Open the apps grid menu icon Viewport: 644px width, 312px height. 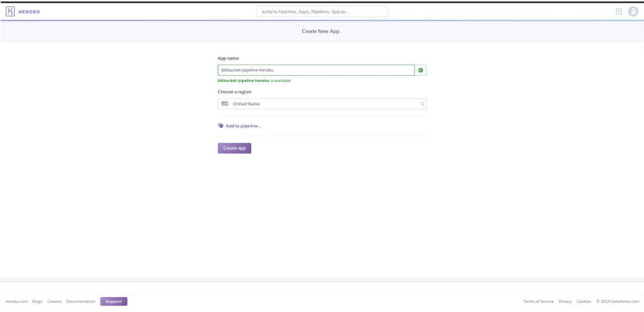619,11
